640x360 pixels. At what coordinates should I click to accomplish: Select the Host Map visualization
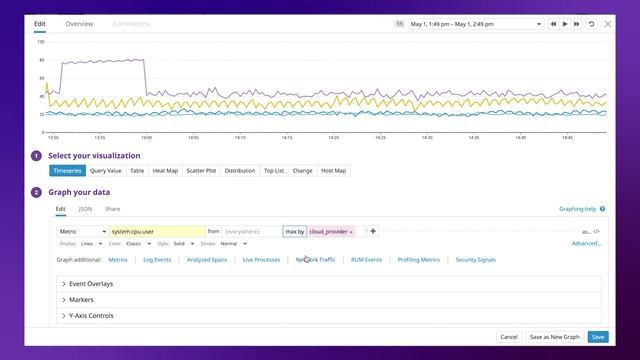[333, 171]
